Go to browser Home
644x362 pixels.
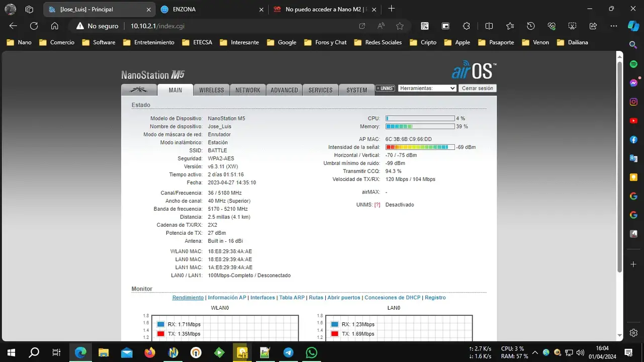55,26
